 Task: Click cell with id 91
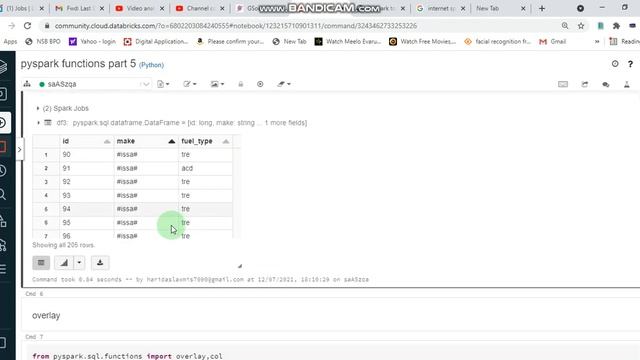pyautogui.click(x=87, y=168)
